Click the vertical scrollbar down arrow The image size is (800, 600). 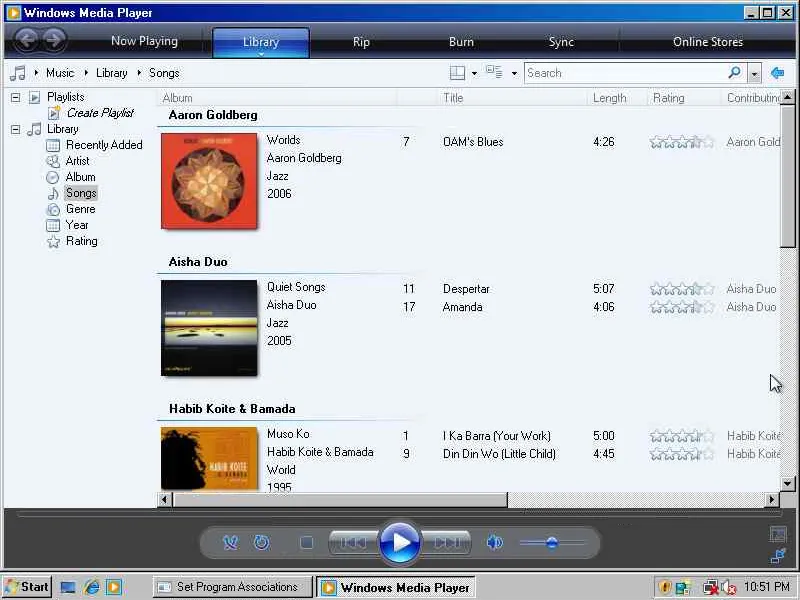pos(787,483)
